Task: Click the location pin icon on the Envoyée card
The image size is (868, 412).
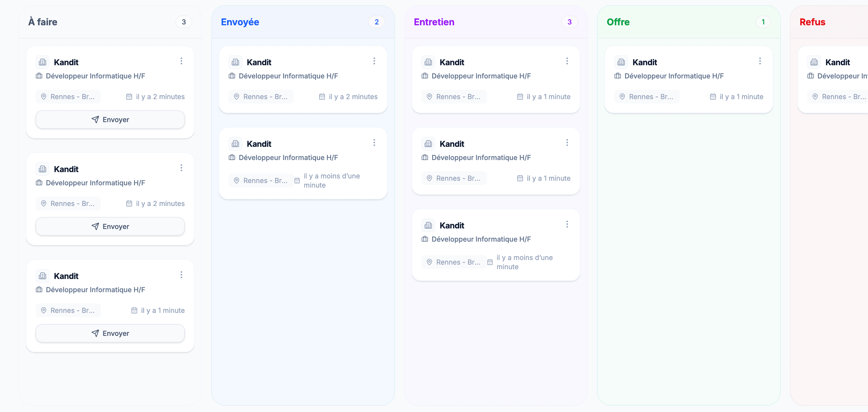Action: coord(236,97)
